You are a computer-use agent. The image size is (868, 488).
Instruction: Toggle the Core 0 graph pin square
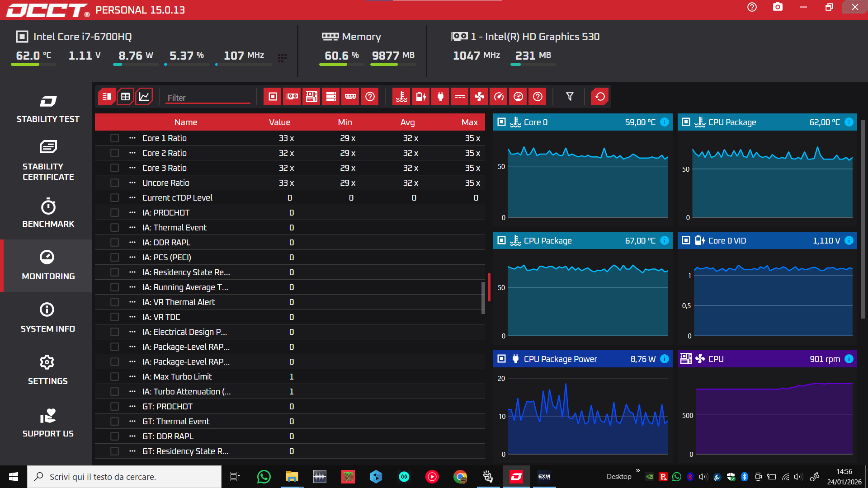(x=501, y=122)
